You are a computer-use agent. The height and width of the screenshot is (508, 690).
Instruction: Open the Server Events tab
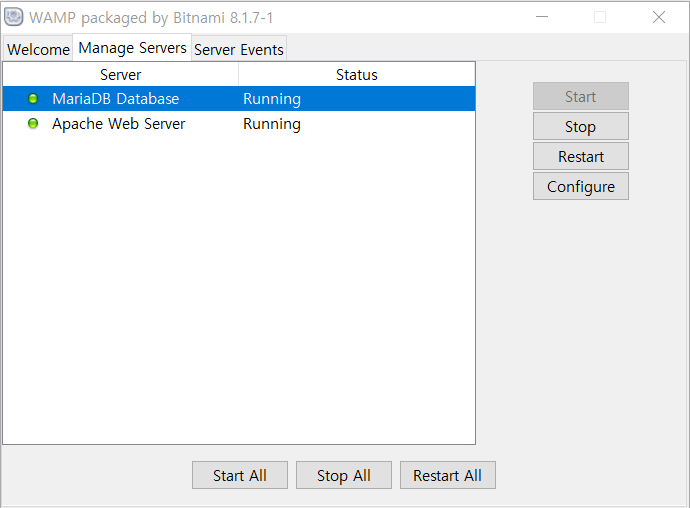pyautogui.click(x=239, y=49)
